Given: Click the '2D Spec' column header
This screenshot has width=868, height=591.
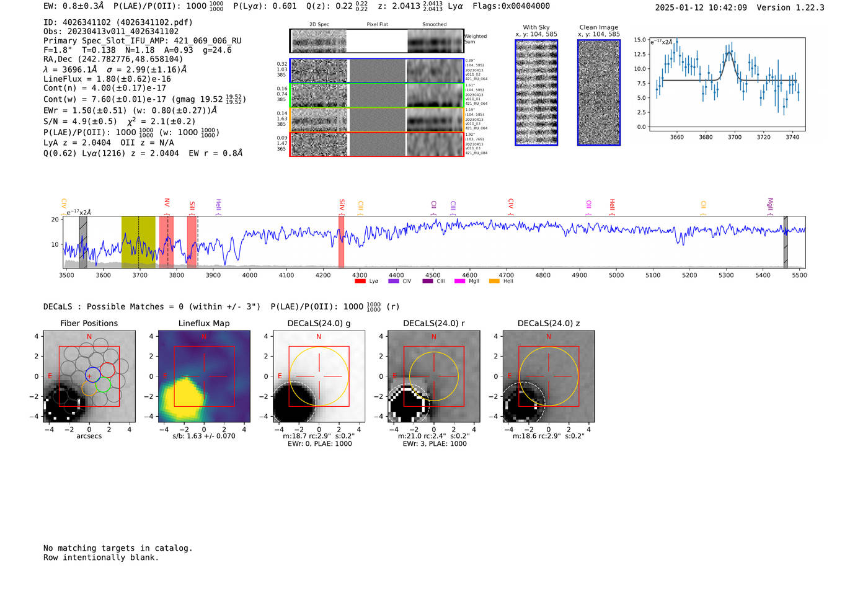Looking at the screenshot, I should [x=319, y=25].
